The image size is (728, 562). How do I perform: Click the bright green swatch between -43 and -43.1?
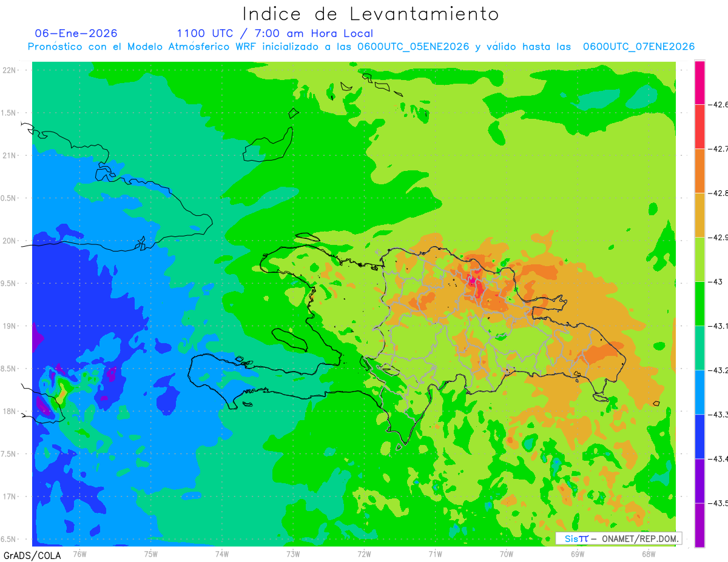(x=699, y=304)
